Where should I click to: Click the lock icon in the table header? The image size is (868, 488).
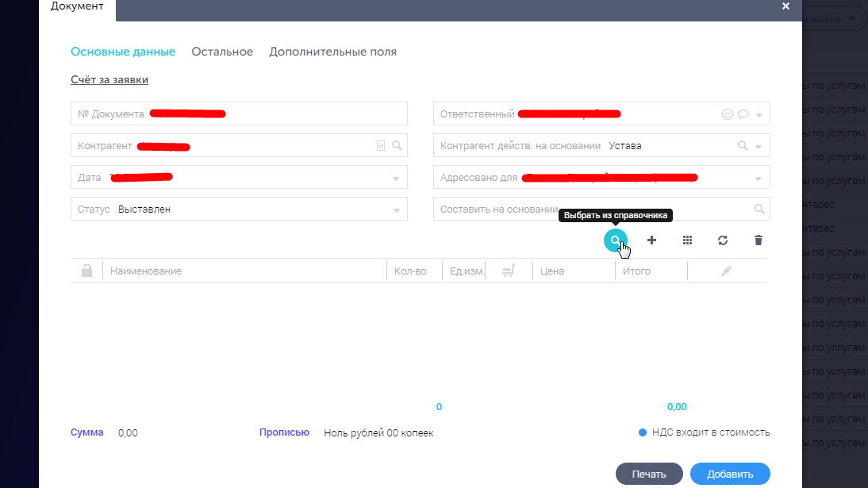pyautogui.click(x=86, y=271)
